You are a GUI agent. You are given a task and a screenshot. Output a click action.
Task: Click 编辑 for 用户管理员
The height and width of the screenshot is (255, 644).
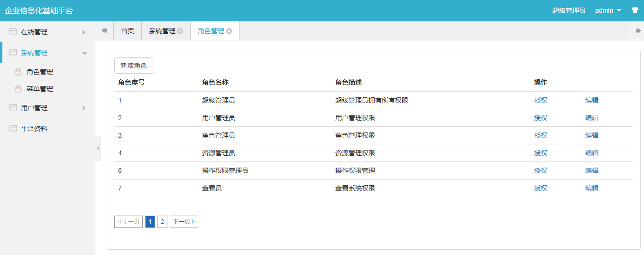(592, 118)
